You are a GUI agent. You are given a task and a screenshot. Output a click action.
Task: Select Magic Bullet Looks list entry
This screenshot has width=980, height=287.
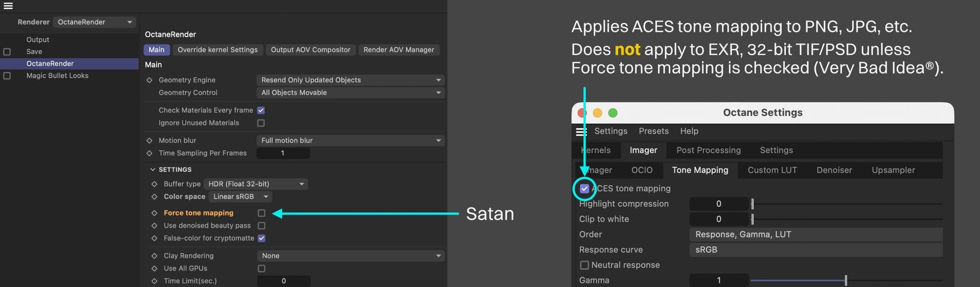57,76
